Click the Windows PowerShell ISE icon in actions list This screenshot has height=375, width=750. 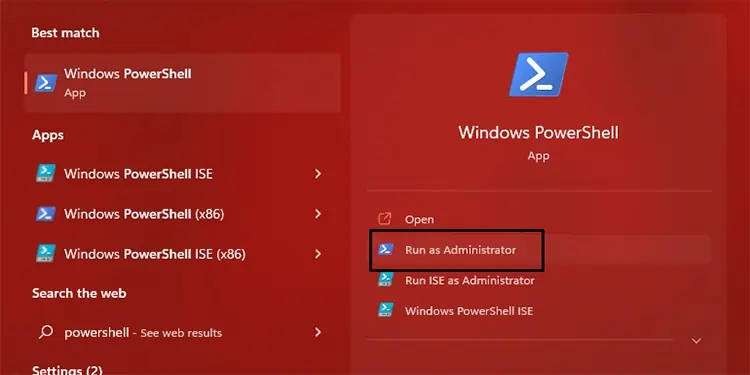pyautogui.click(x=386, y=310)
